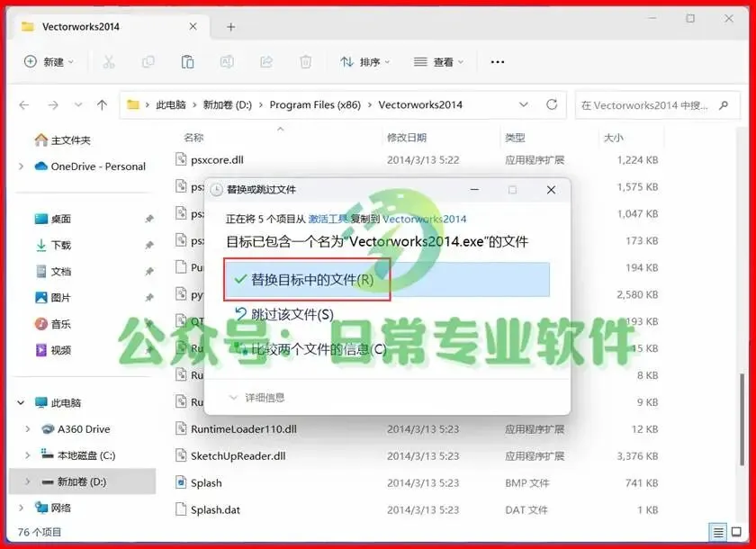Open 下载 (Downloads) quick access item
756x549 pixels.
point(53,245)
